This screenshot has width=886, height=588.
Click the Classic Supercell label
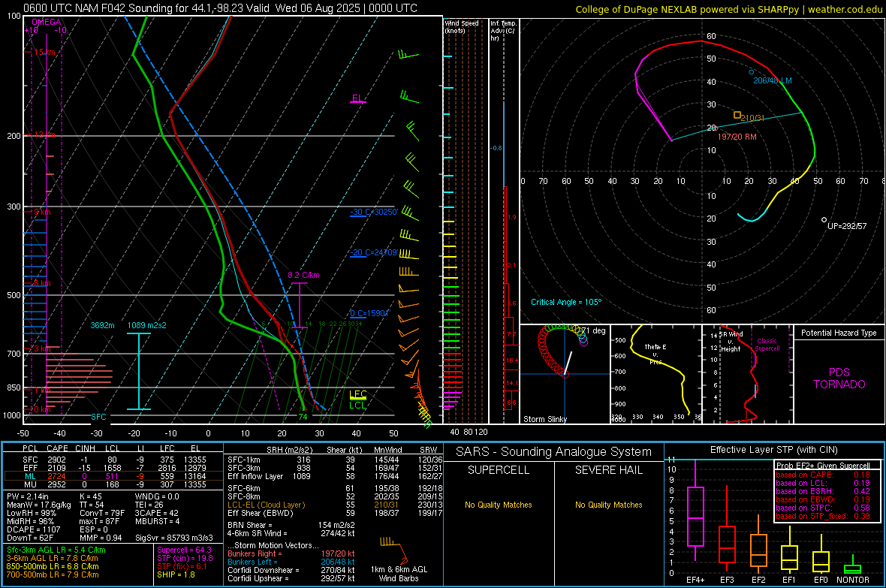767,345
